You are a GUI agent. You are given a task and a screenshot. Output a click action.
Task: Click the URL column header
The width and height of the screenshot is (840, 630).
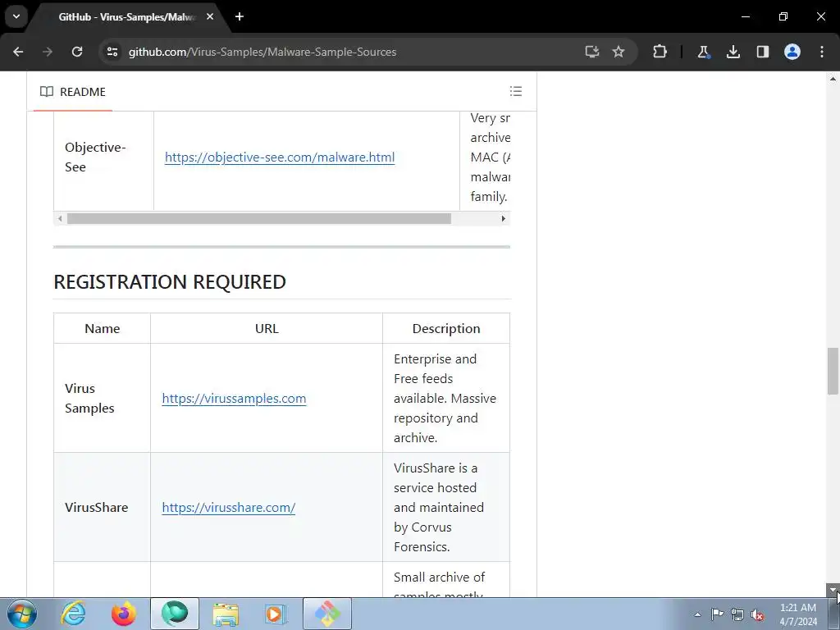pos(267,328)
